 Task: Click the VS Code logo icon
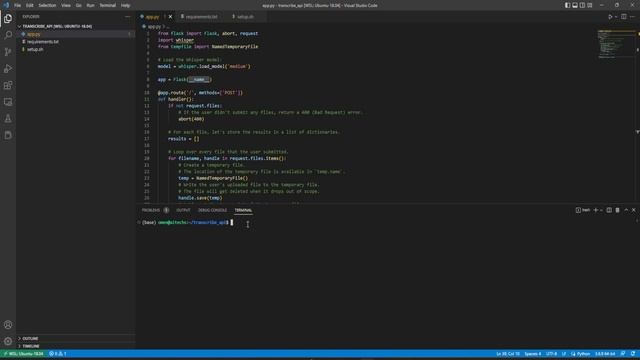click(6, 5)
